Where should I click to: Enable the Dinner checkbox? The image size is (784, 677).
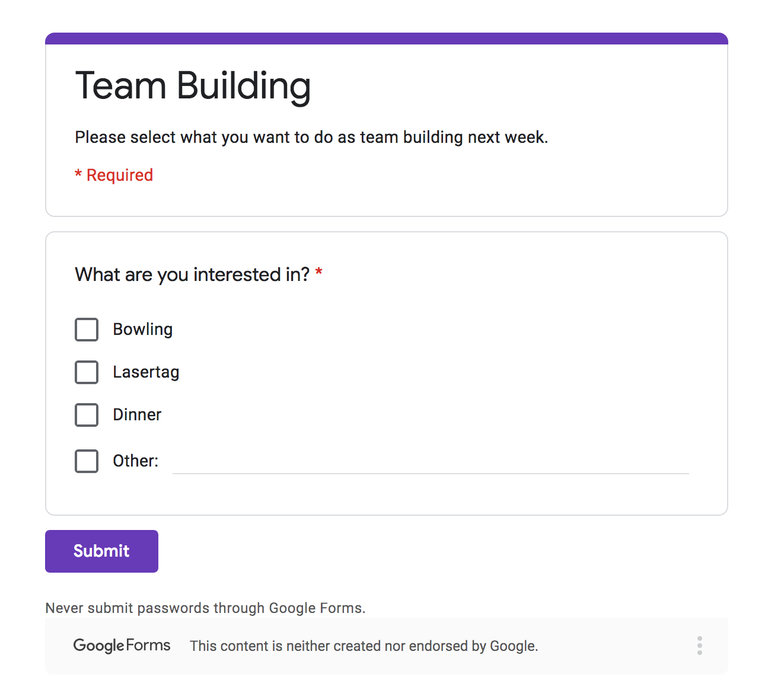[x=87, y=415]
